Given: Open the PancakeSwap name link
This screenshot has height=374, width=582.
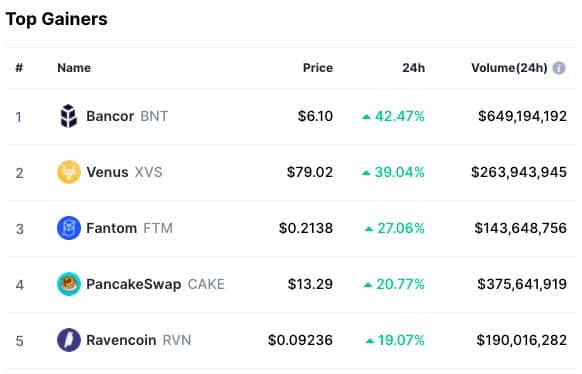Looking at the screenshot, I should 134,285.
